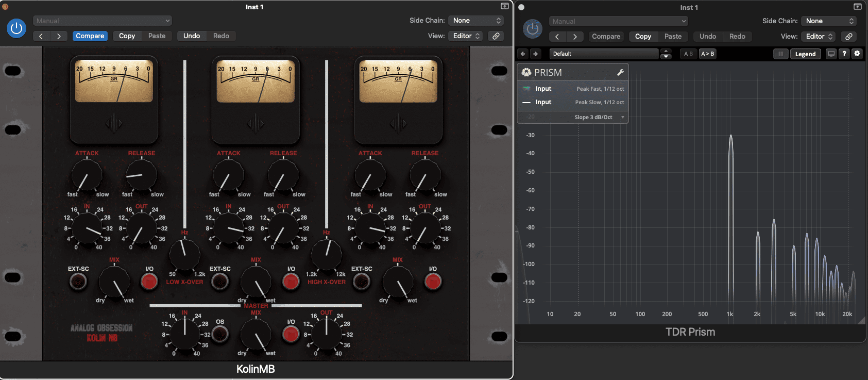Click the monitor display icon in Prism

[x=831, y=54]
